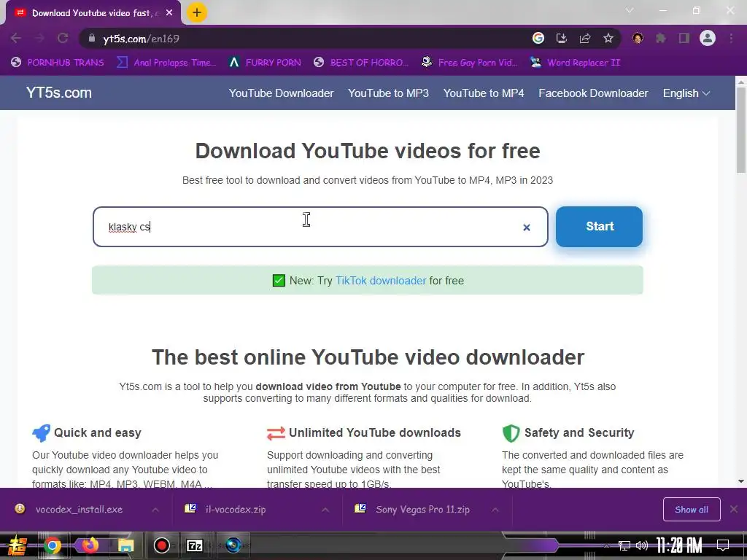
Task: Open the Start menu on taskbar
Action: coord(17,545)
